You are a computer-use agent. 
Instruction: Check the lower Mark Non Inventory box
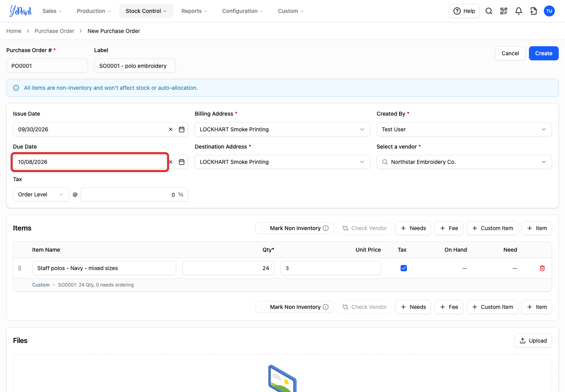click(x=264, y=307)
